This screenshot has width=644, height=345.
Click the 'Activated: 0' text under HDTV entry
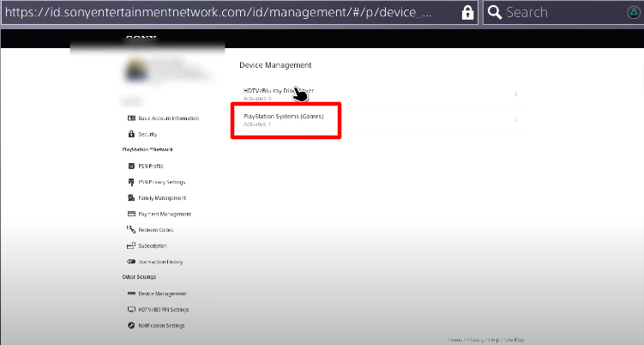click(257, 99)
